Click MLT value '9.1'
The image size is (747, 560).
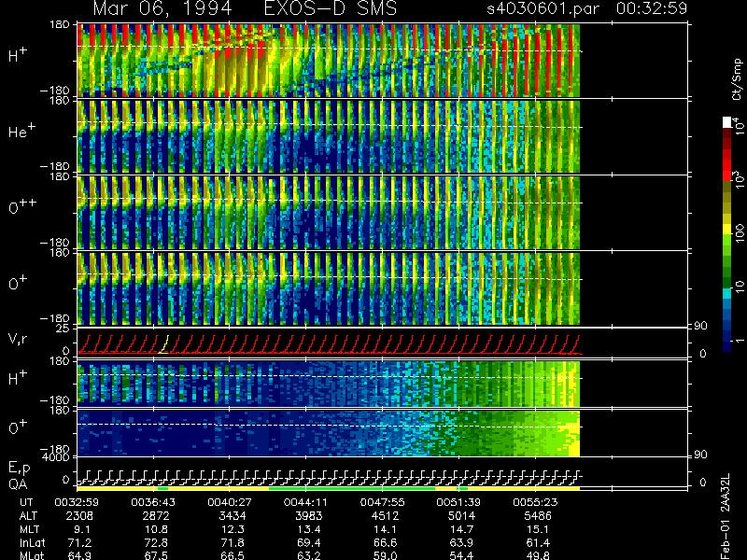[x=81, y=529]
